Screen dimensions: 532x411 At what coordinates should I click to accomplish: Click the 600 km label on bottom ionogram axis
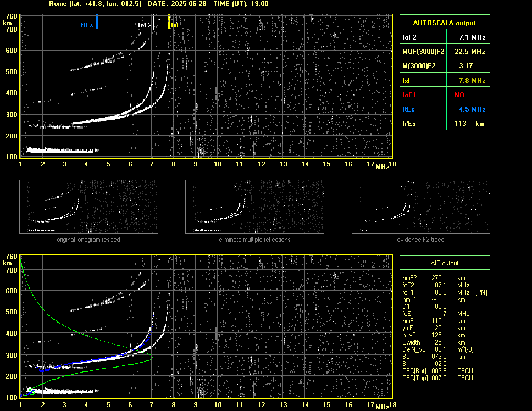click(11, 291)
